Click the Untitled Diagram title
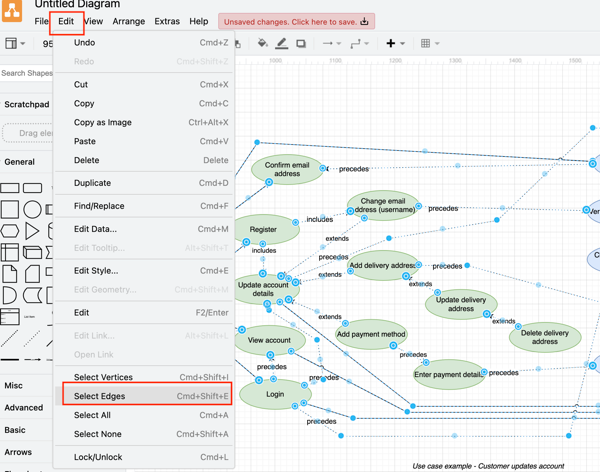Viewport: 600px width, 472px height. click(77, 4)
